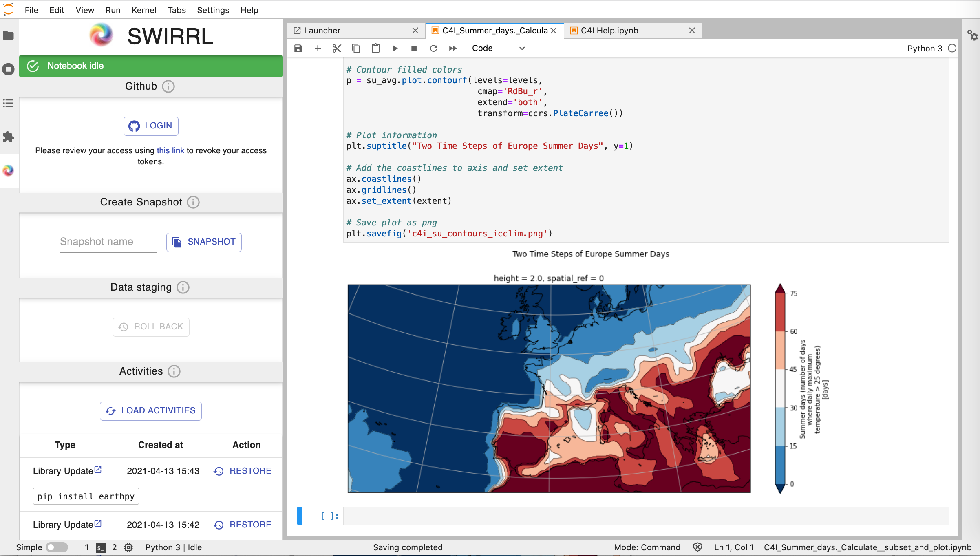Run the selected cell
Viewport: 980px width, 556px height.
(395, 49)
